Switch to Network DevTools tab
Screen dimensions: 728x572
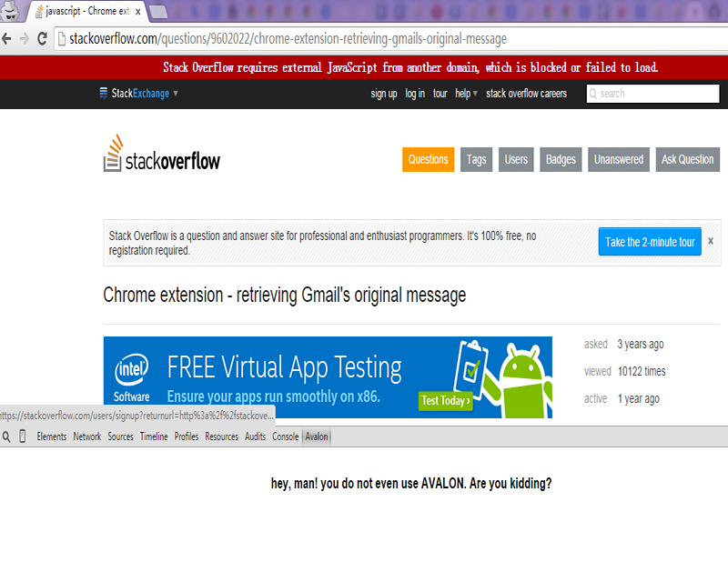(87, 437)
